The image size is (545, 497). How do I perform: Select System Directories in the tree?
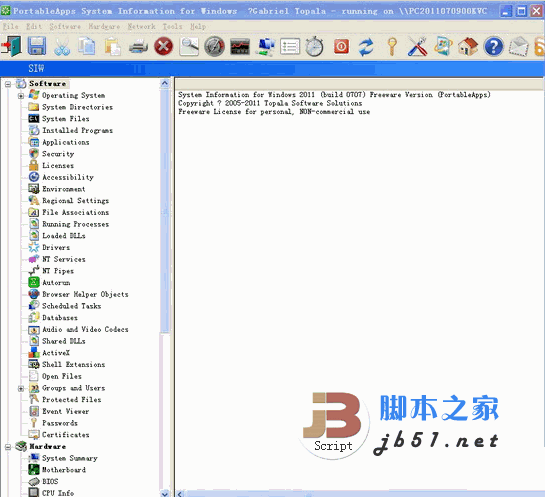point(77,107)
